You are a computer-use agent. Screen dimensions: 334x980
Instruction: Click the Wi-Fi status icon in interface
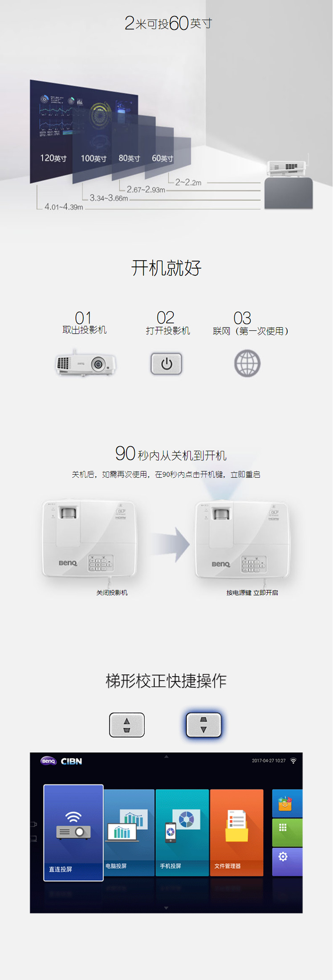coord(293,761)
